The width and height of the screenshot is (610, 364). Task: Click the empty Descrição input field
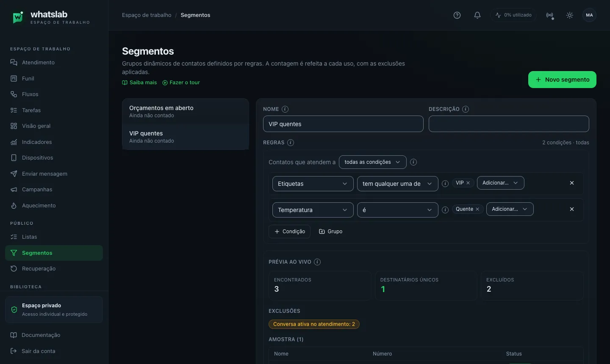coord(509,124)
